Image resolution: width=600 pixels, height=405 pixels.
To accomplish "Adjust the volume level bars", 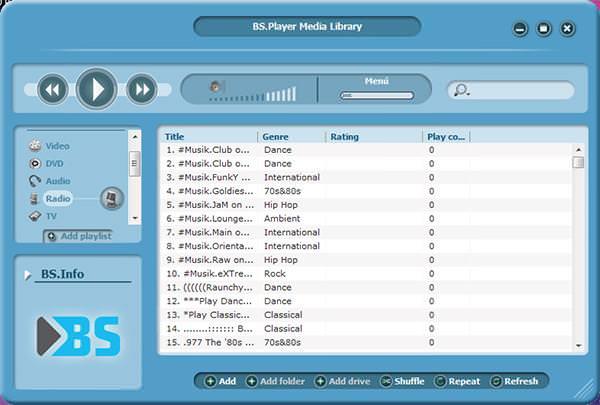I will pyautogui.click(x=253, y=95).
